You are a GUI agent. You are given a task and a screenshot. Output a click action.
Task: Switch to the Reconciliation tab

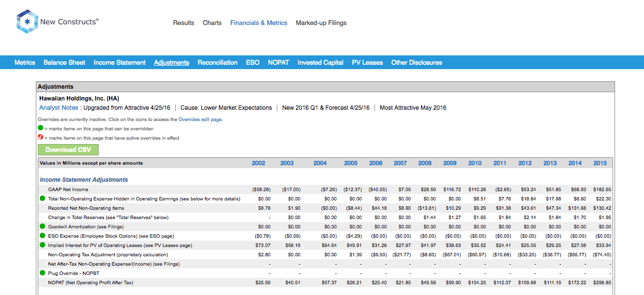click(x=217, y=63)
